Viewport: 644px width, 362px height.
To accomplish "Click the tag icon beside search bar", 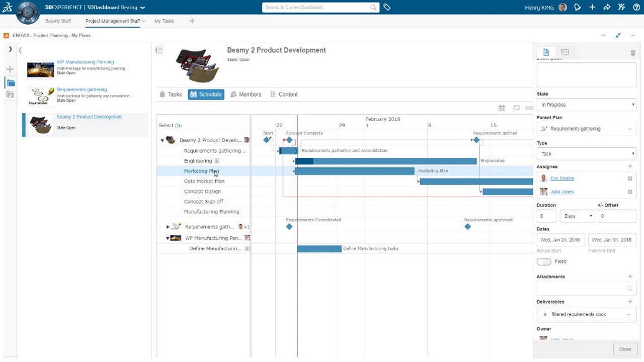I will point(387,8).
